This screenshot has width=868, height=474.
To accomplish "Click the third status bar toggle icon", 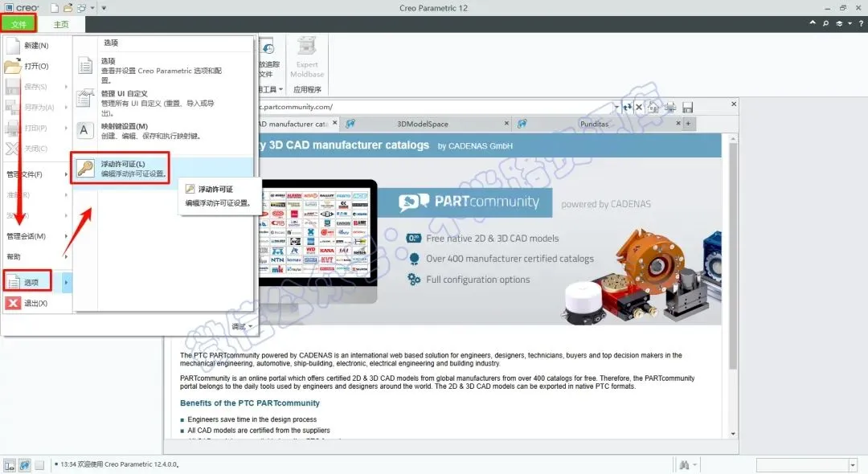I will (x=39, y=465).
